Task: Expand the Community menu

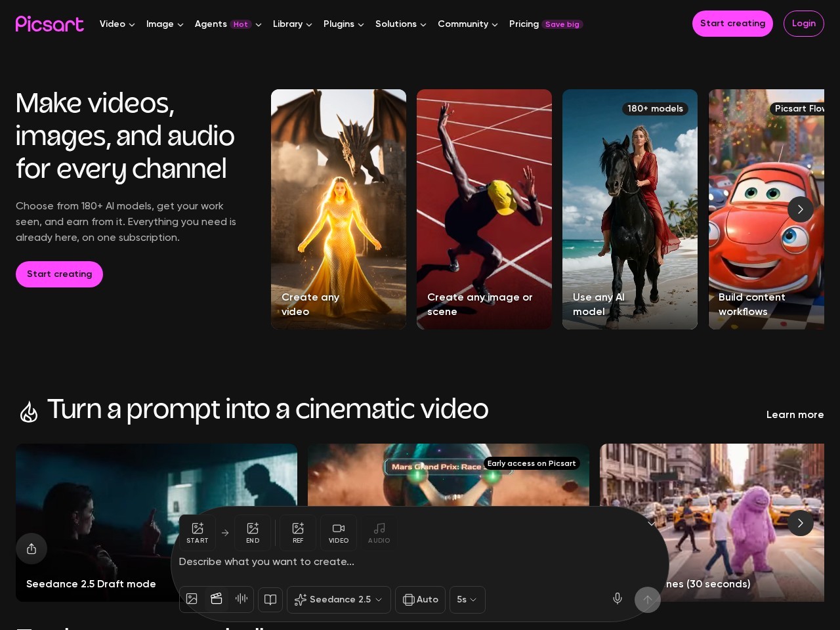Action: [x=468, y=24]
